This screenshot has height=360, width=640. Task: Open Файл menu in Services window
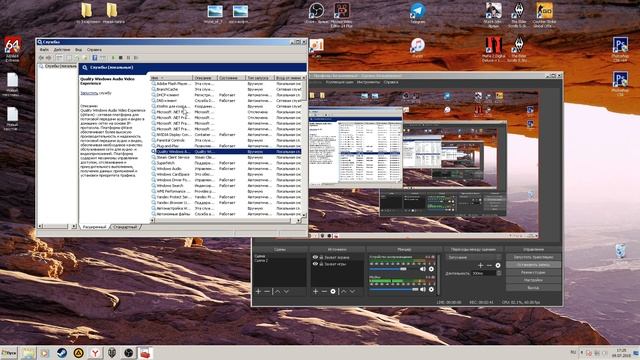(44, 50)
